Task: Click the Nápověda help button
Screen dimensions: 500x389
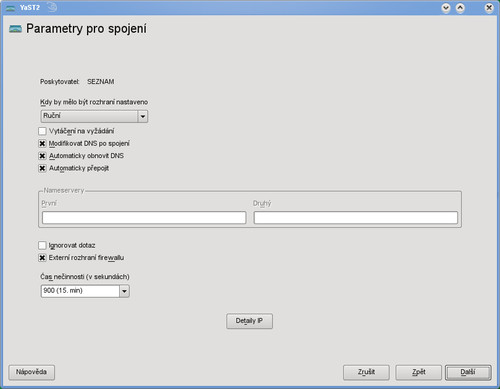Action: coord(31,372)
